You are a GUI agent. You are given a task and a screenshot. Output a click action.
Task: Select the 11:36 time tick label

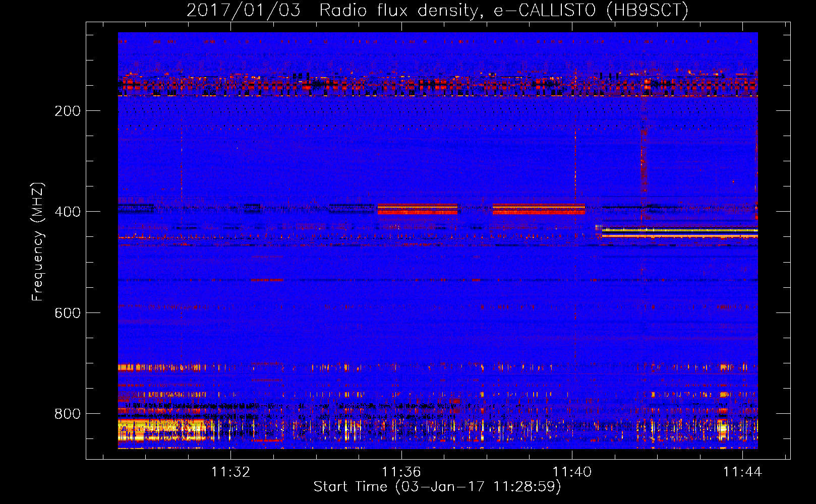click(401, 472)
